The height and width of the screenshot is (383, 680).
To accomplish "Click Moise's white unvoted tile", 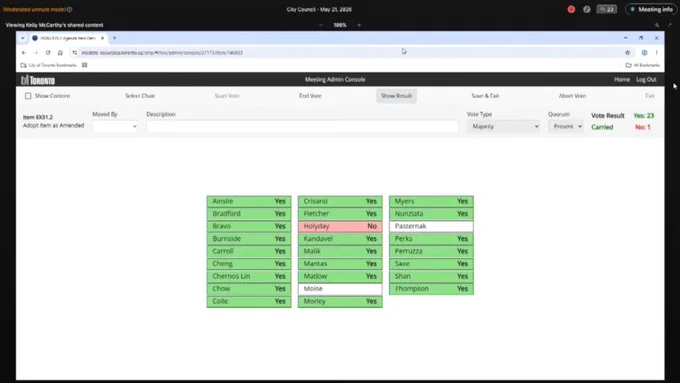I will (340, 288).
